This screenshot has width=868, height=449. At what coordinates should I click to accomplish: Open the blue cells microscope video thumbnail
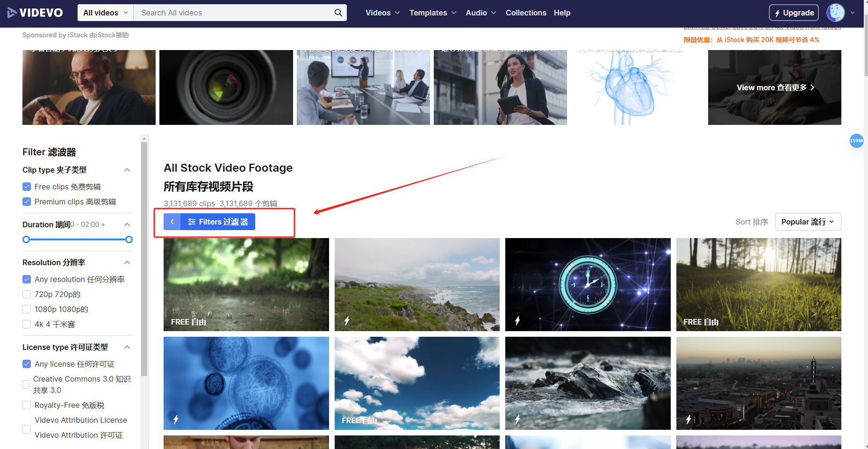click(x=246, y=383)
